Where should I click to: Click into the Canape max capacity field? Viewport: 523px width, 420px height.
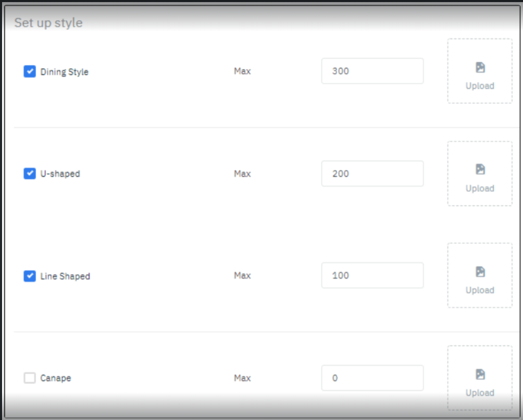click(x=372, y=378)
